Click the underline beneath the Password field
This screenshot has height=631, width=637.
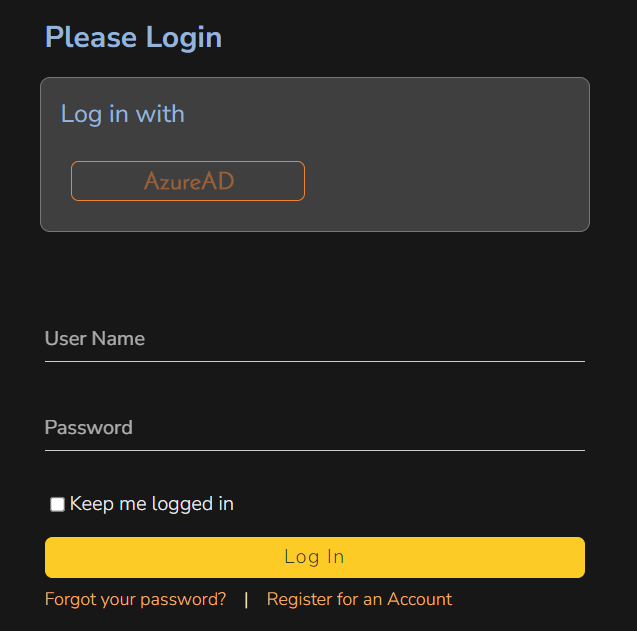coord(314,450)
